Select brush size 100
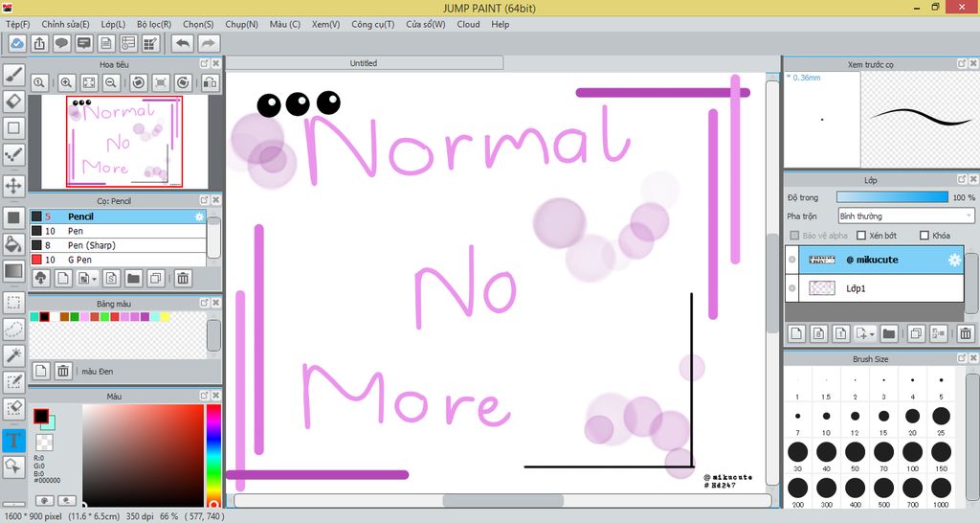Screen dimensions: 980x523 tap(912, 452)
